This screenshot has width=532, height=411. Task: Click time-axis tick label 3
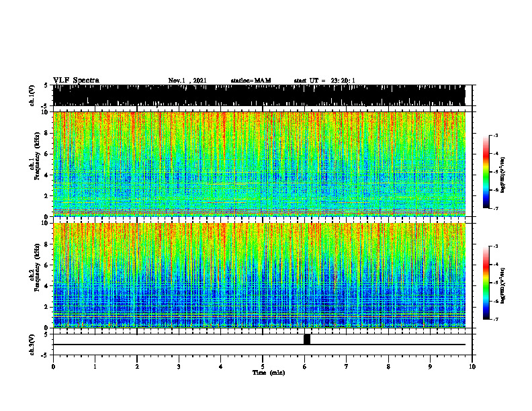pyautogui.click(x=179, y=367)
